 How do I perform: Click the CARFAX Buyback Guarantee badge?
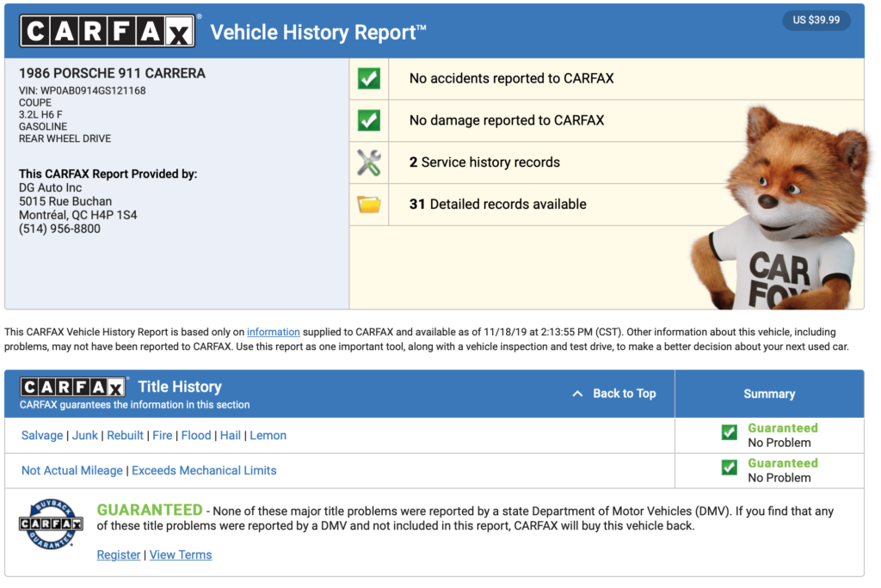[51, 523]
